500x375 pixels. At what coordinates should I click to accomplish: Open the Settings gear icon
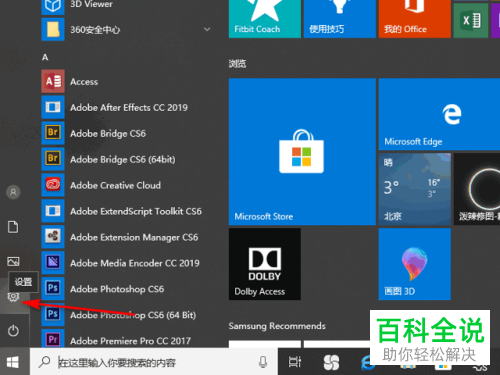13,296
